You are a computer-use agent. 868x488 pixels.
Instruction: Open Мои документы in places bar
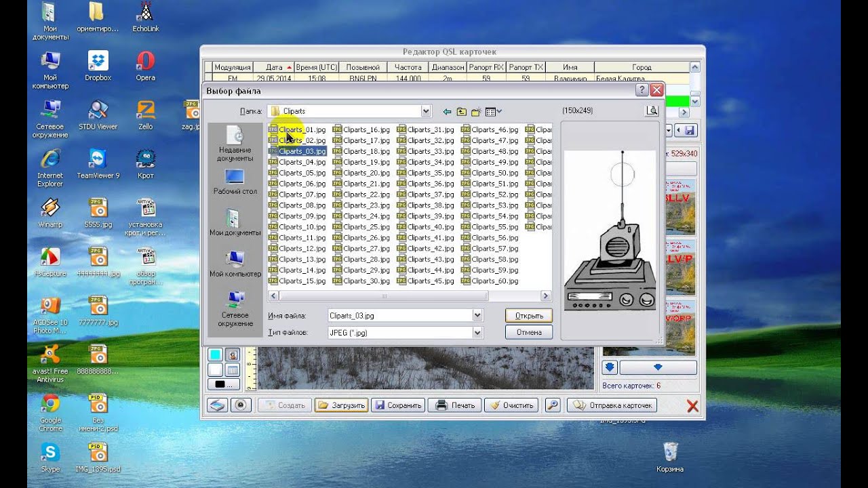click(x=235, y=222)
